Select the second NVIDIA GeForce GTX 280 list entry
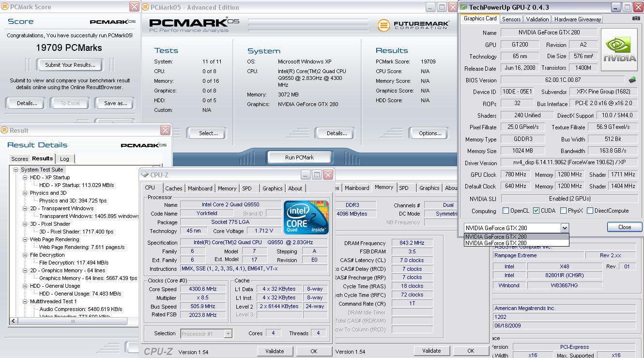Image resolution: width=644 pixels, height=358 pixels. pos(516,243)
